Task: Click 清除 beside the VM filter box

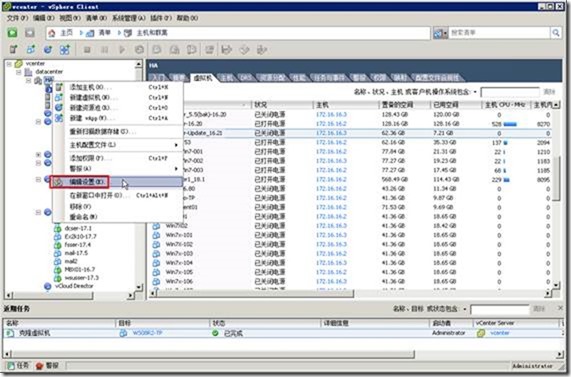Action: (549, 92)
